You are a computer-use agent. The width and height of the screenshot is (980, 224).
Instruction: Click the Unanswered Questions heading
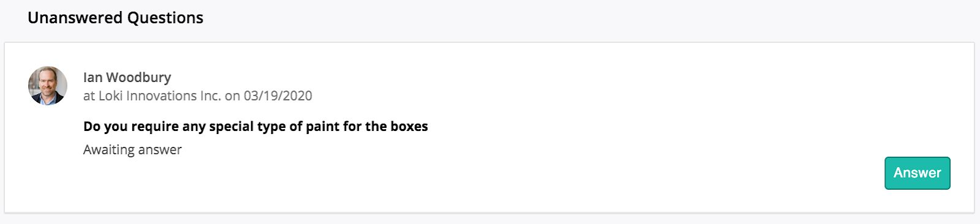click(115, 18)
